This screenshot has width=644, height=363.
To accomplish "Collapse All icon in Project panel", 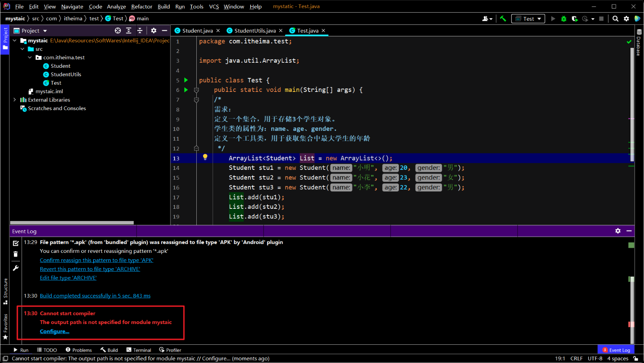I will point(140,30).
